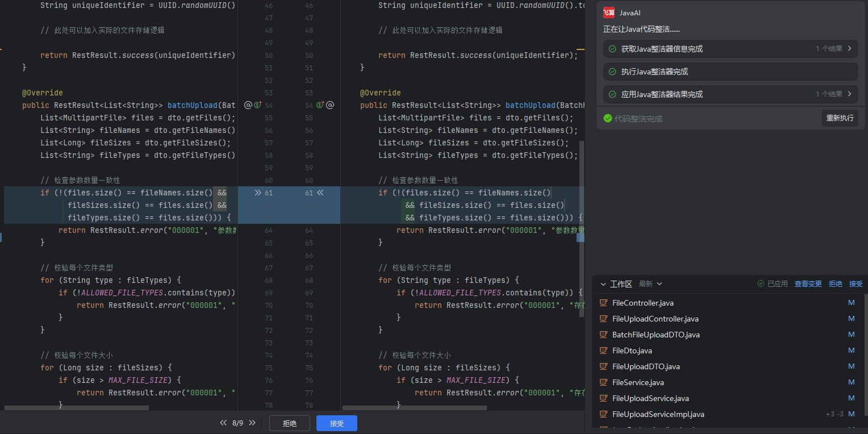Screen dimensions: 868x434
Task: Click previous change double-arrow icon
Action: pos(224,423)
